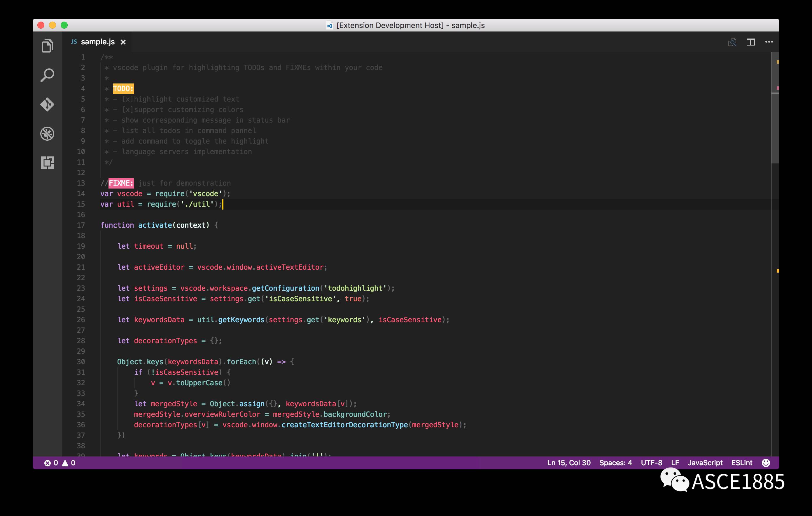Click line number 17 in the gutter
Screen dimensions: 812x516
coord(81,225)
